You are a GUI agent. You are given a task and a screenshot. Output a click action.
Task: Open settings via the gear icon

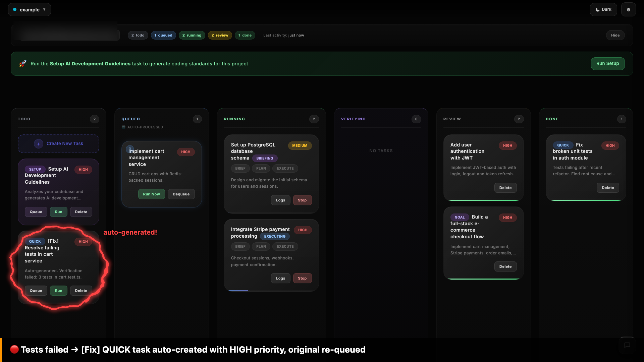tap(628, 9)
